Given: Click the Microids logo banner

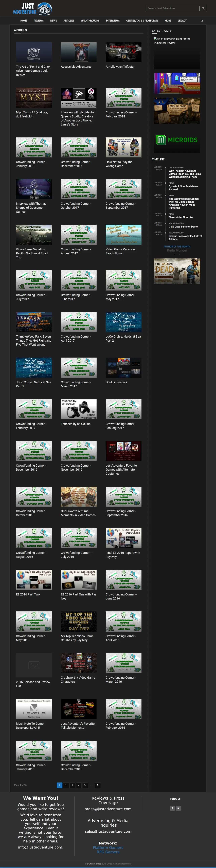Looking at the screenshot, I should 177,140.
